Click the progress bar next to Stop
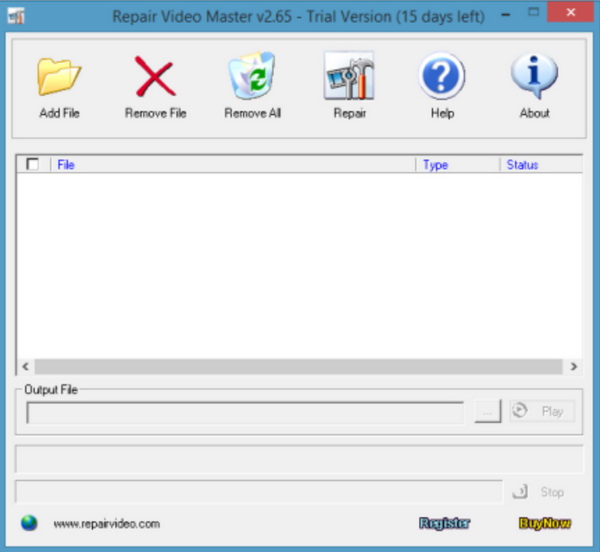 [259, 491]
